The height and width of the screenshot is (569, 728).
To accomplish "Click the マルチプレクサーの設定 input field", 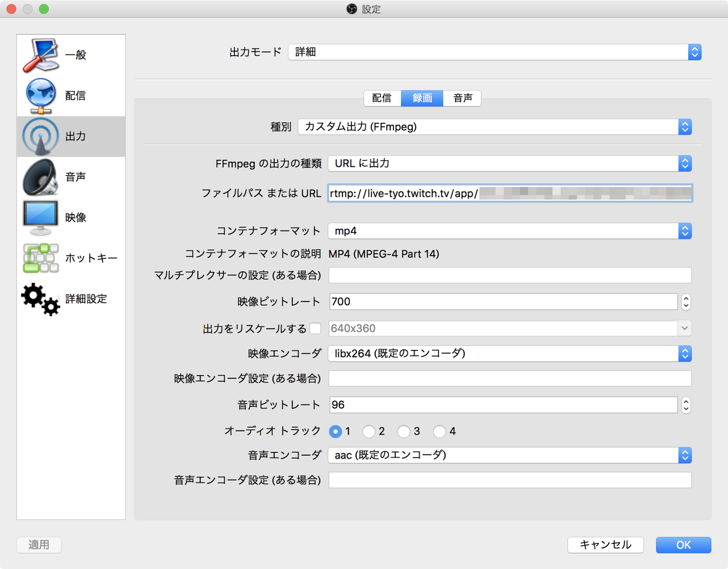I will tap(510, 275).
